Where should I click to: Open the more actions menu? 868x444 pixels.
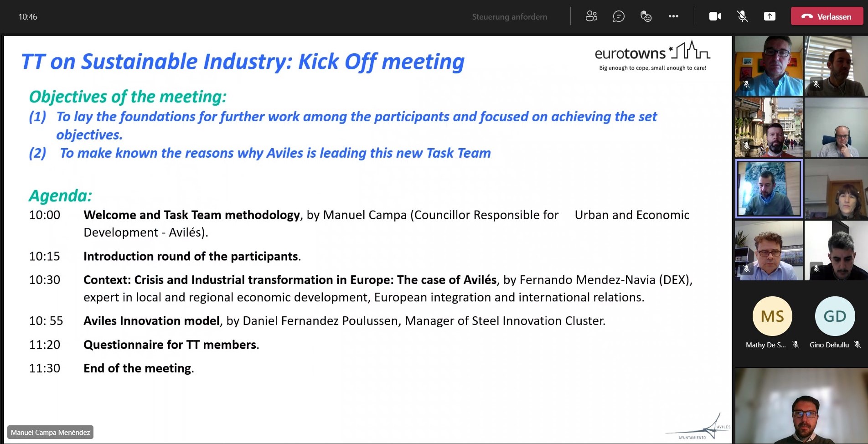point(673,16)
